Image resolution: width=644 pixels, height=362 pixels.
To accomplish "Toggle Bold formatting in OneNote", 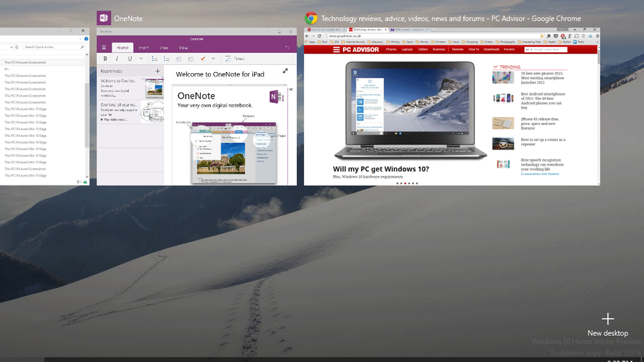I will (x=105, y=58).
